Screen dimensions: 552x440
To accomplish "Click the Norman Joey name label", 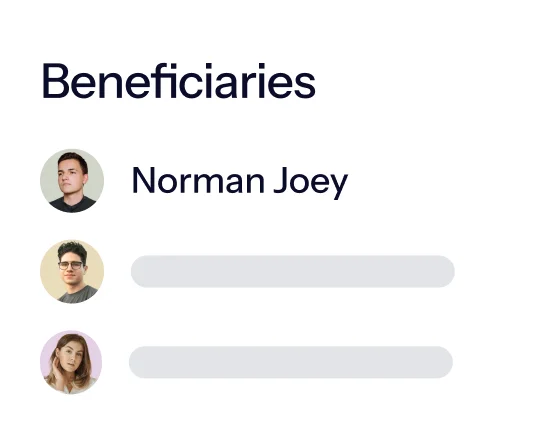I will tap(240, 181).
